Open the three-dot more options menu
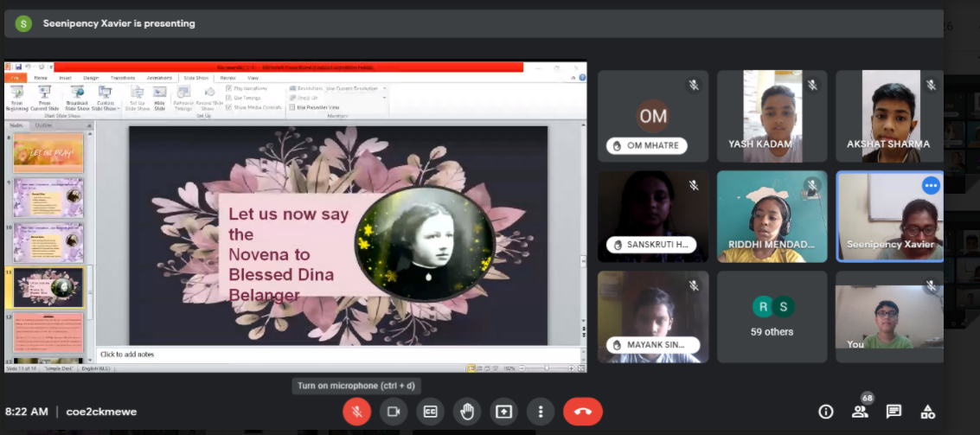 coord(541,412)
